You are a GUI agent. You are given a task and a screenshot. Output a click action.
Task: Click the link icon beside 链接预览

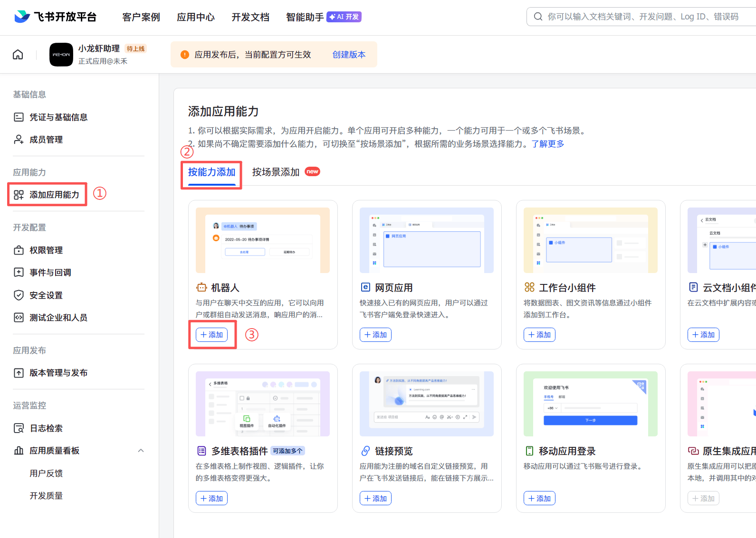pyautogui.click(x=365, y=451)
